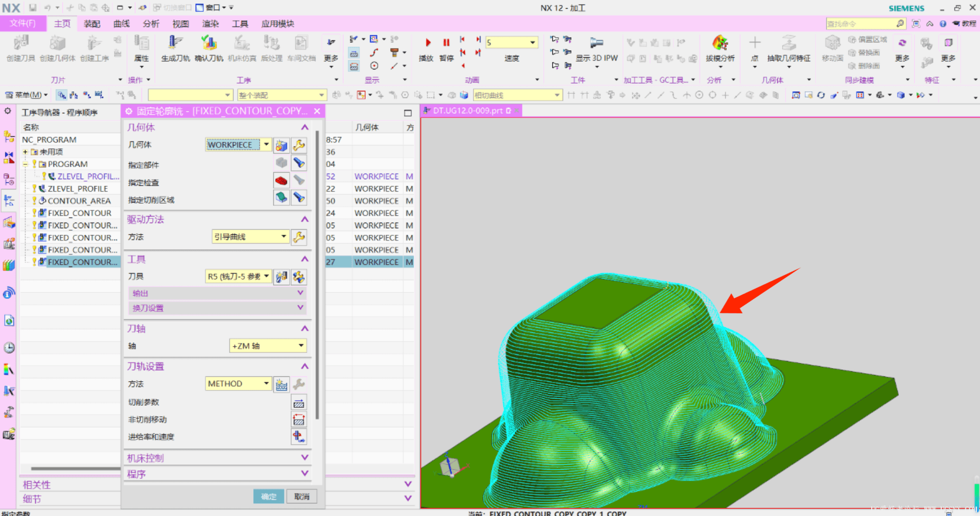Open Feeds and Speeds (进给率和速度) icon

[x=299, y=436]
